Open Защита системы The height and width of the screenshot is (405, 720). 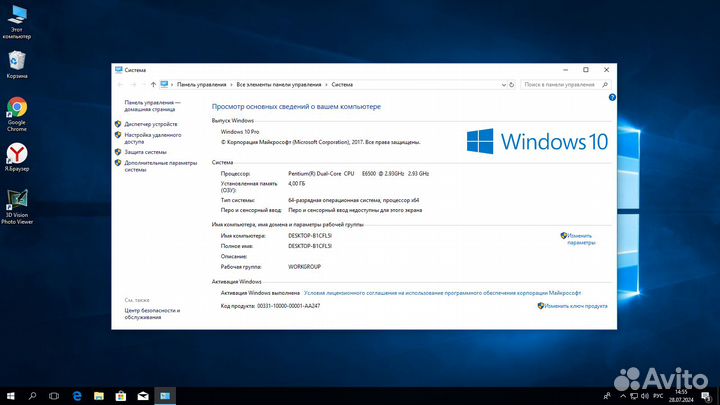(146, 152)
